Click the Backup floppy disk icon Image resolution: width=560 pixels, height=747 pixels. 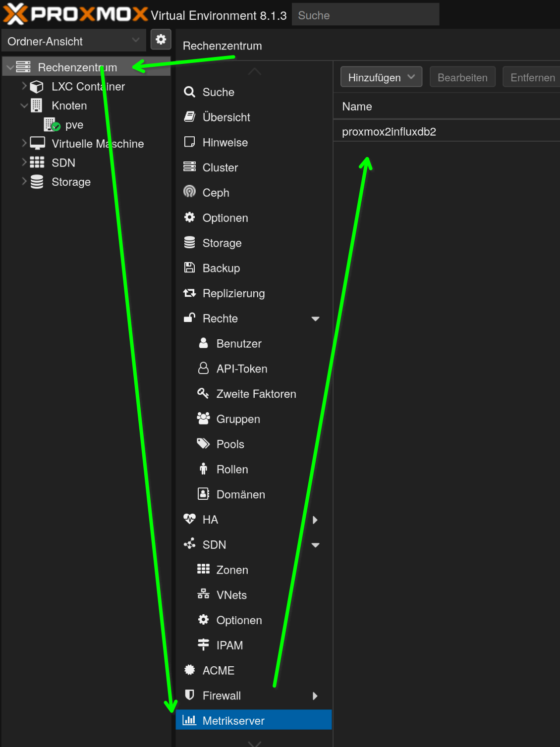click(x=189, y=267)
